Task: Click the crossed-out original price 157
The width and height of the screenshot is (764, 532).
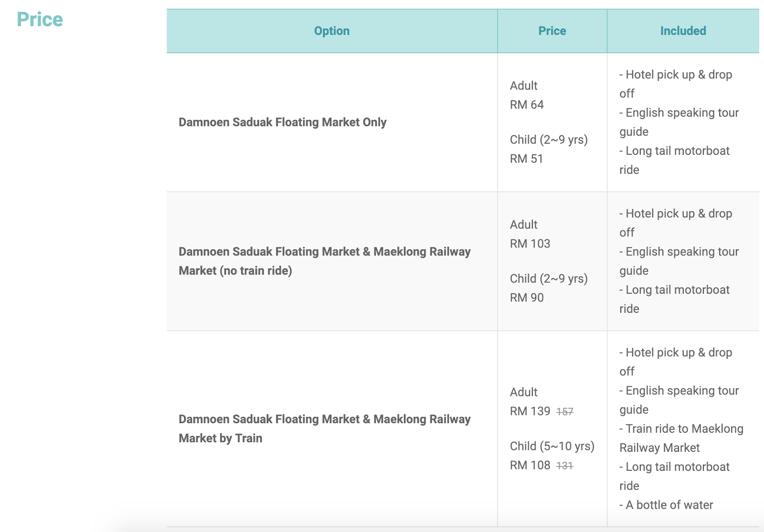Action: click(565, 412)
